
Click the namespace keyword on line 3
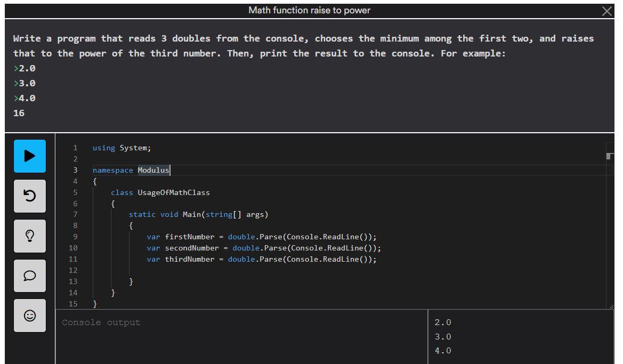coord(112,170)
